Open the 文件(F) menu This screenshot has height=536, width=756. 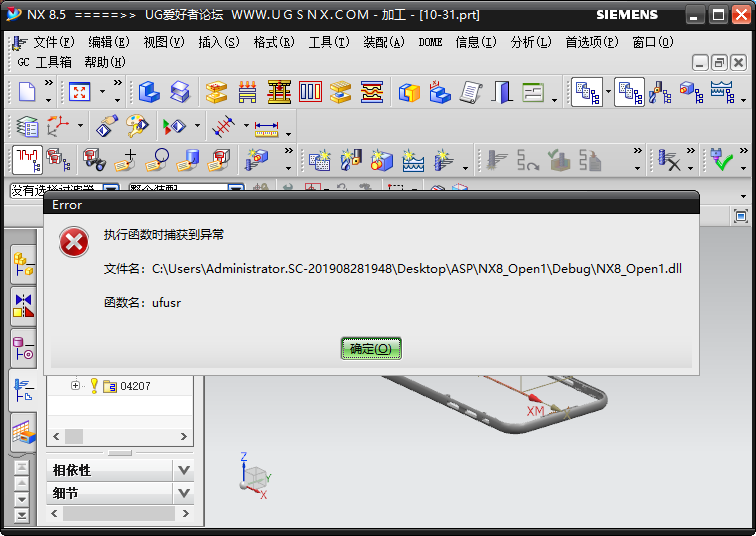tap(54, 42)
